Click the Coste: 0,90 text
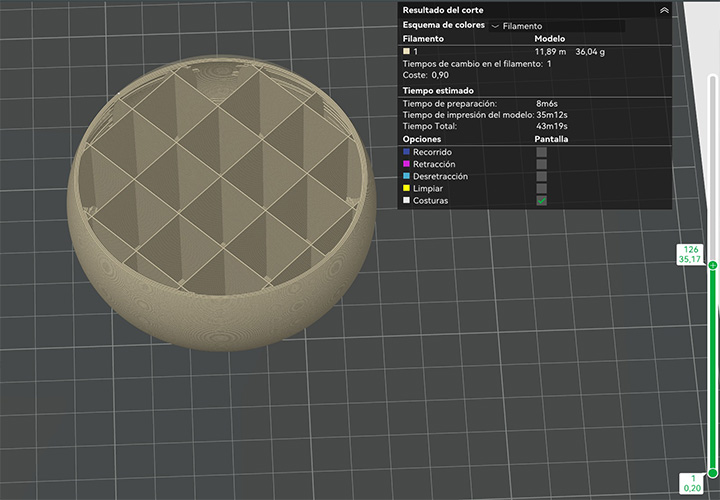 coord(426,75)
